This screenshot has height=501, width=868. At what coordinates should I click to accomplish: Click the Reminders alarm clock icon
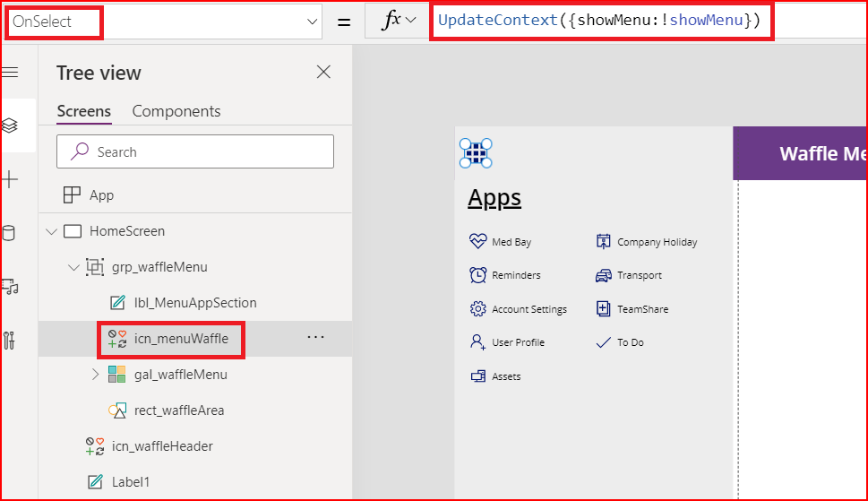(x=477, y=275)
